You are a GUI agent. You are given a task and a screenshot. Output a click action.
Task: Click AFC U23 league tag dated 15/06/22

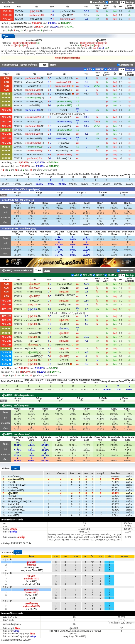point(7,15)
